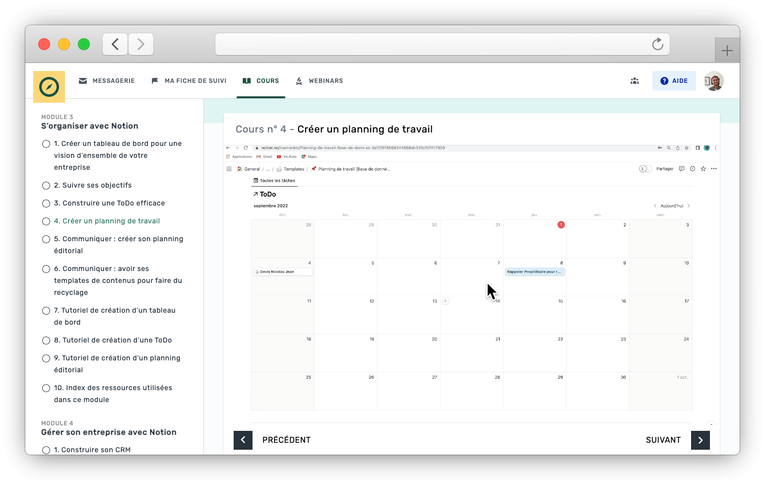Open lesson 'Index des ressources utilisées'
The height and width of the screenshot is (480, 765).
point(113,394)
